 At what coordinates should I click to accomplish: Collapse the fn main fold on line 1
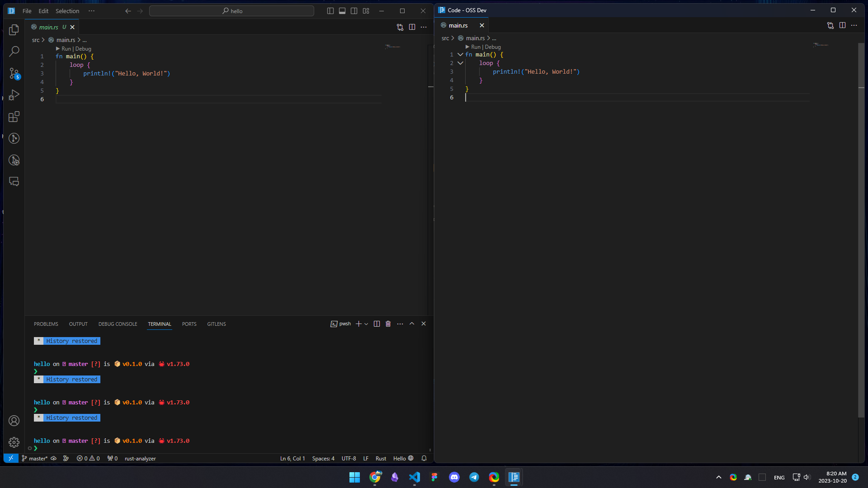460,54
